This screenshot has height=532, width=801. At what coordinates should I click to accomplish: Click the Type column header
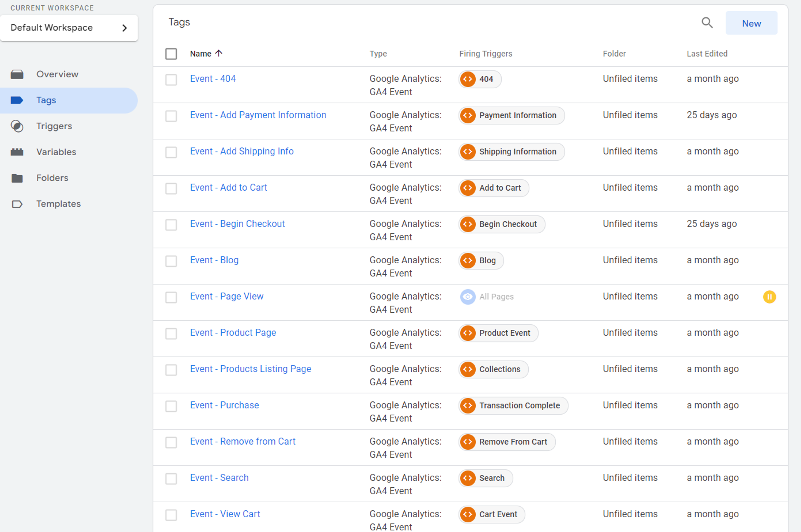(x=378, y=54)
